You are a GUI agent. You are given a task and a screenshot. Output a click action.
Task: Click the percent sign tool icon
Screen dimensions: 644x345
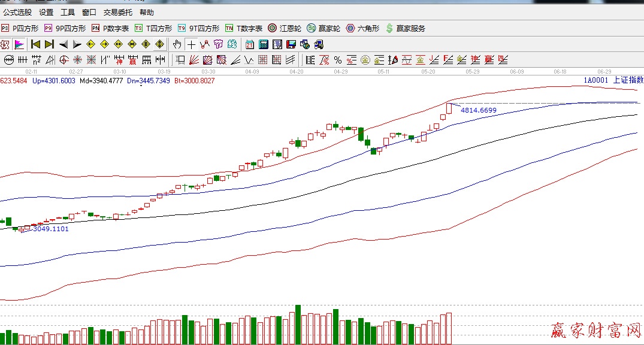tap(337, 60)
